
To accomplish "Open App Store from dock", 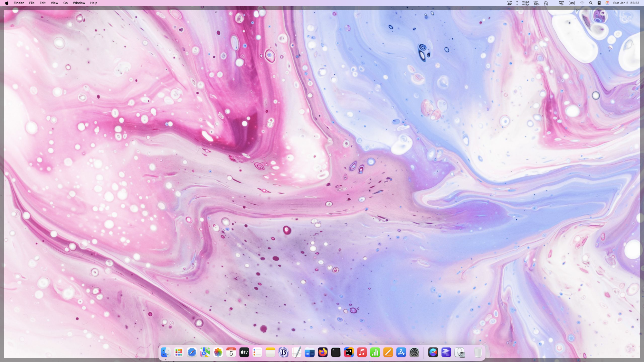I will (401, 352).
